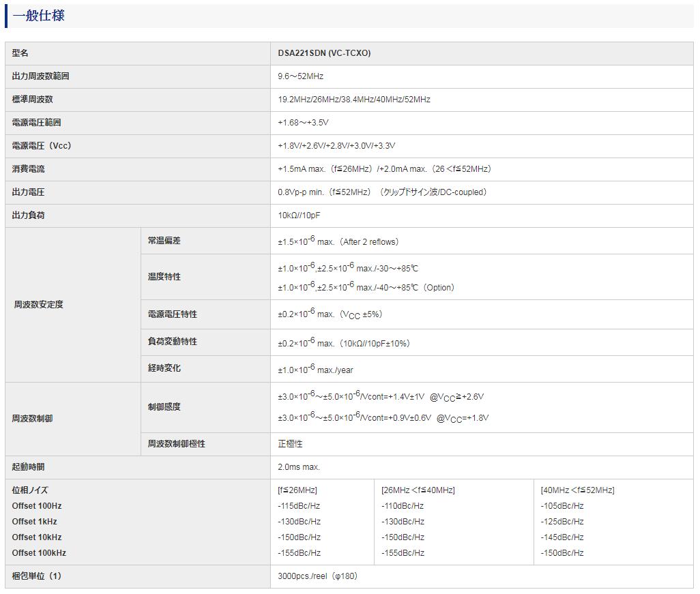Select the 消費電流 row label
The width and height of the screenshot is (700, 594).
(28, 169)
